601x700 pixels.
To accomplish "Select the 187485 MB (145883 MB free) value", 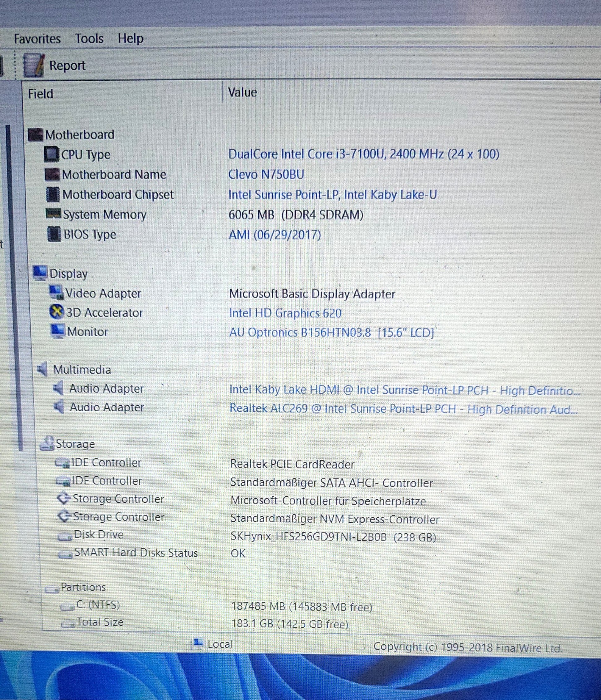I will pos(302,607).
